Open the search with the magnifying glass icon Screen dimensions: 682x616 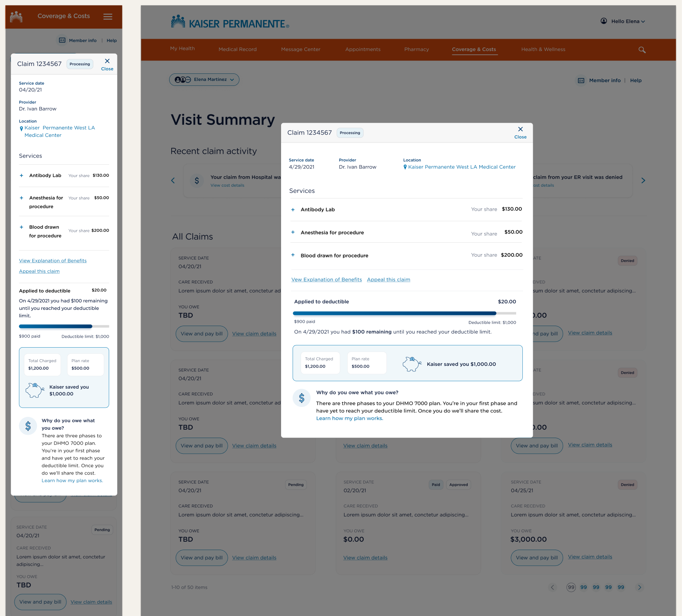click(642, 50)
